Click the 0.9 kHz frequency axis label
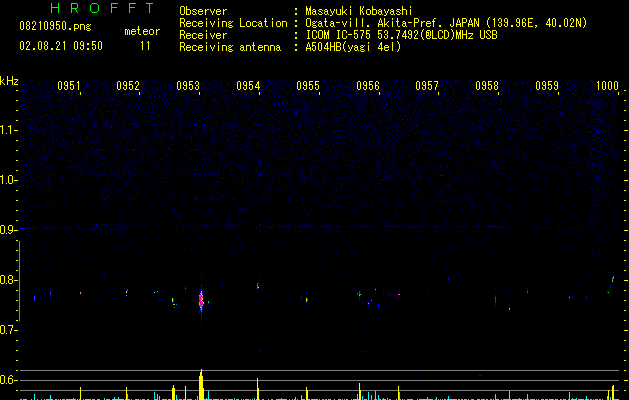This screenshot has width=629, height=400. pyautogui.click(x=8, y=230)
